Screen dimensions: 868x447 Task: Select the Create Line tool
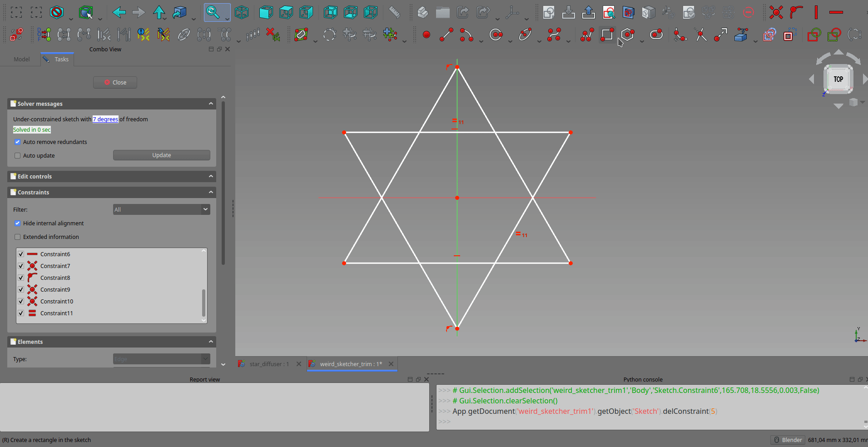(x=446, y=35)
